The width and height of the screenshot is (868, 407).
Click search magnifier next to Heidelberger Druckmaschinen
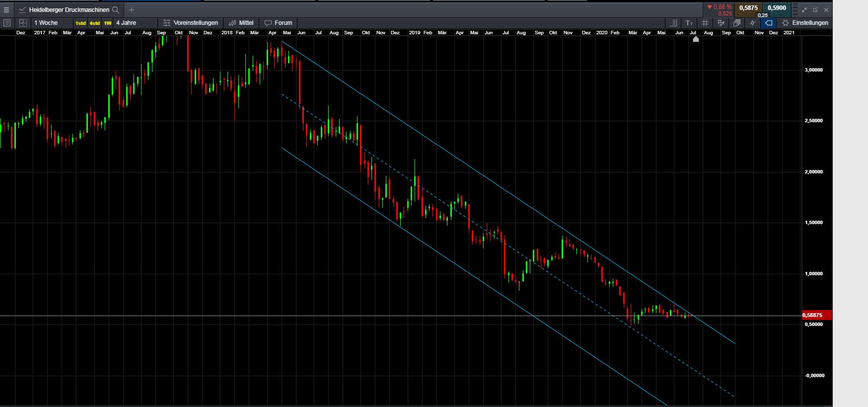click(x=116, y=9)
